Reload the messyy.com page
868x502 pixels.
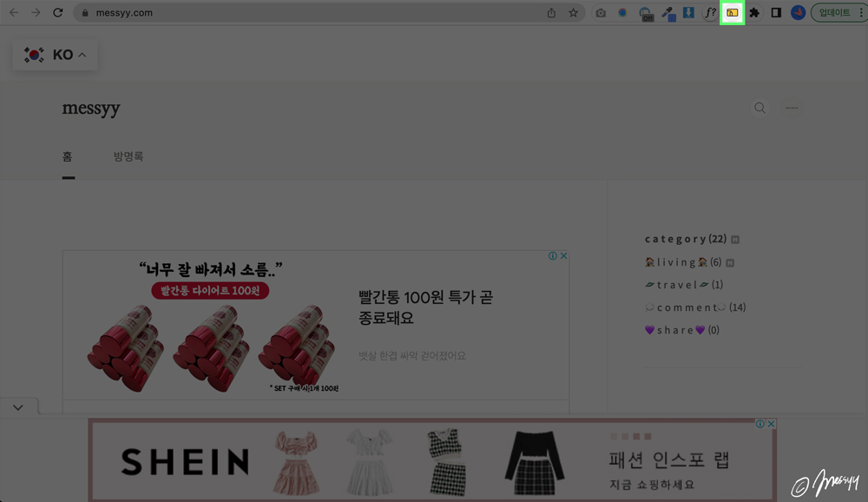(57, 12)
